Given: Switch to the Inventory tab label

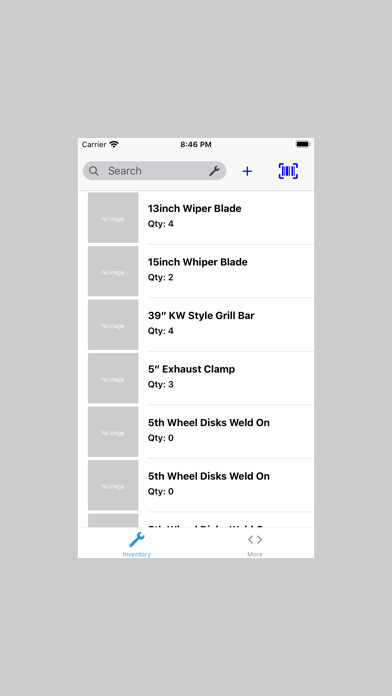Looking at the screenshot, I should 137,554.
